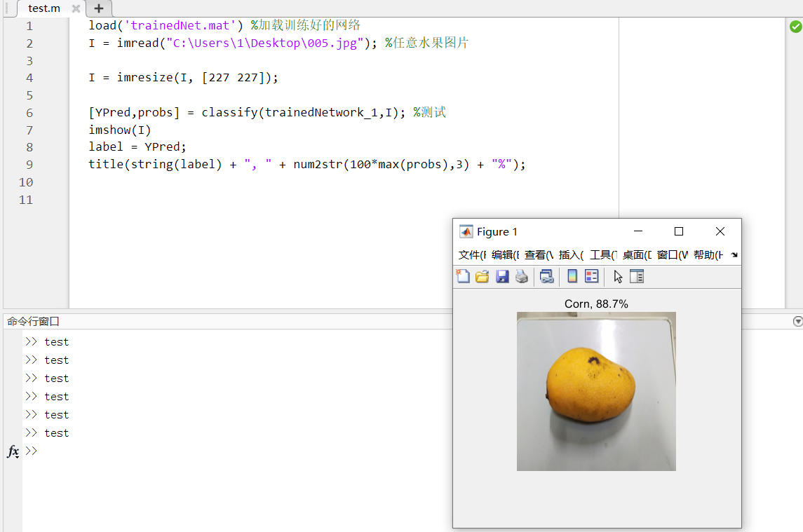803x532 pixels.
Task: Click the menu overflow chevron in Figure 1
Action: point(734,254)
